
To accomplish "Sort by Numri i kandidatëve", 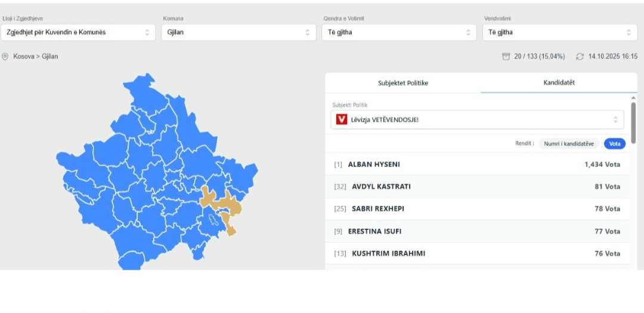I will click(x=569, y=144).
